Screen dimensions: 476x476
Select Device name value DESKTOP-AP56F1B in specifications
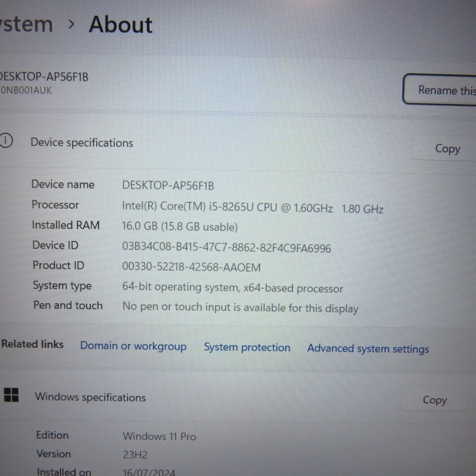click(x=168, y=186)
